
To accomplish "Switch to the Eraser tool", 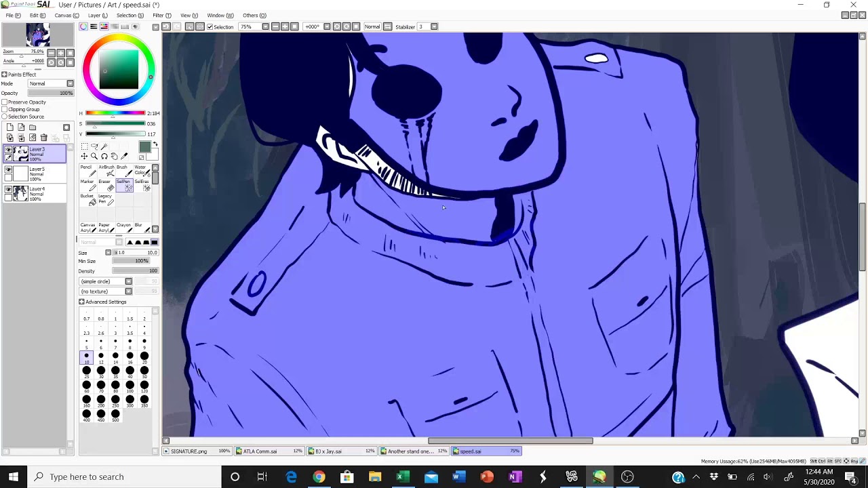I will pyautogui.click(x=106, y=185).
